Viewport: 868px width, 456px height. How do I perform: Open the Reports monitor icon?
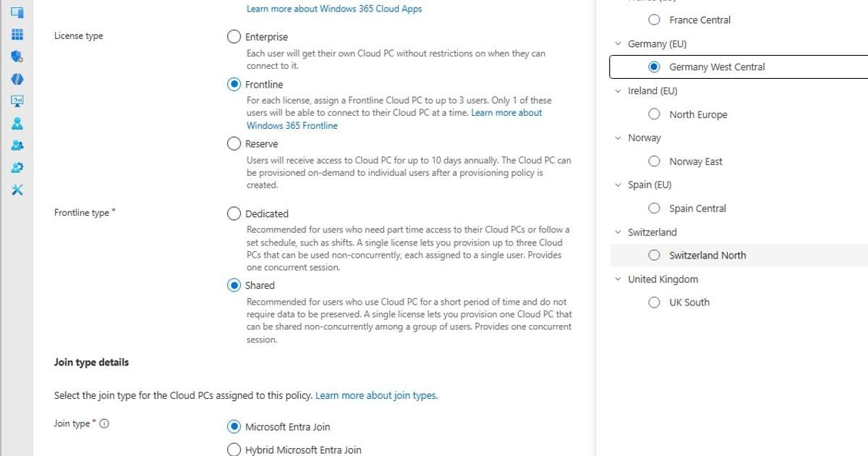(16, 101)
